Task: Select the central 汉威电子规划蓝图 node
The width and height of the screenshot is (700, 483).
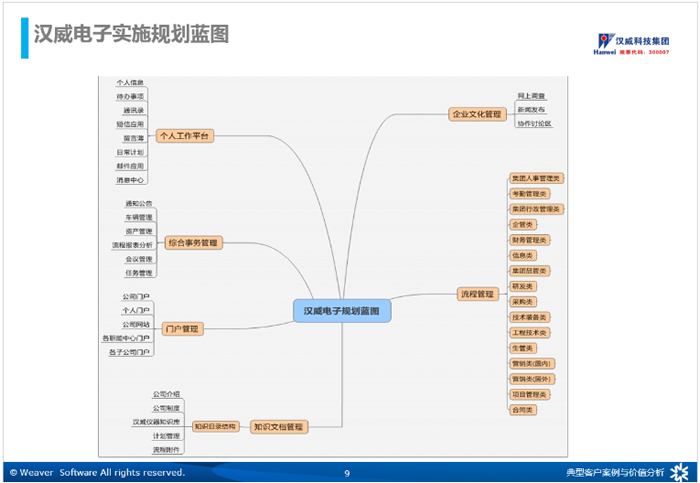Action: [x=342, y=311]
